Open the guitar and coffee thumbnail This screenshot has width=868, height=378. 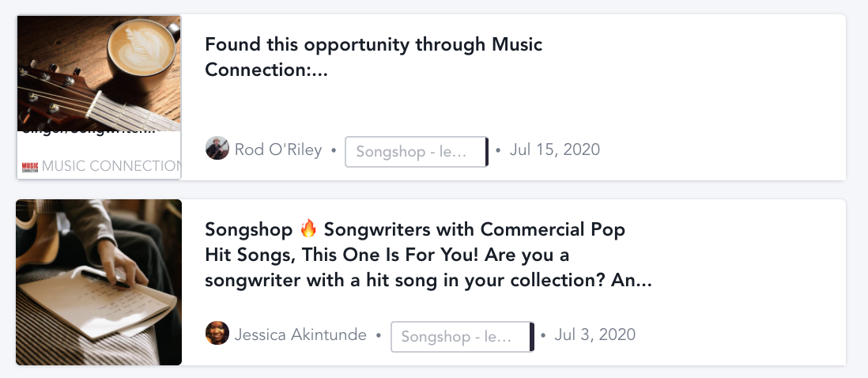tap(99, 71)
